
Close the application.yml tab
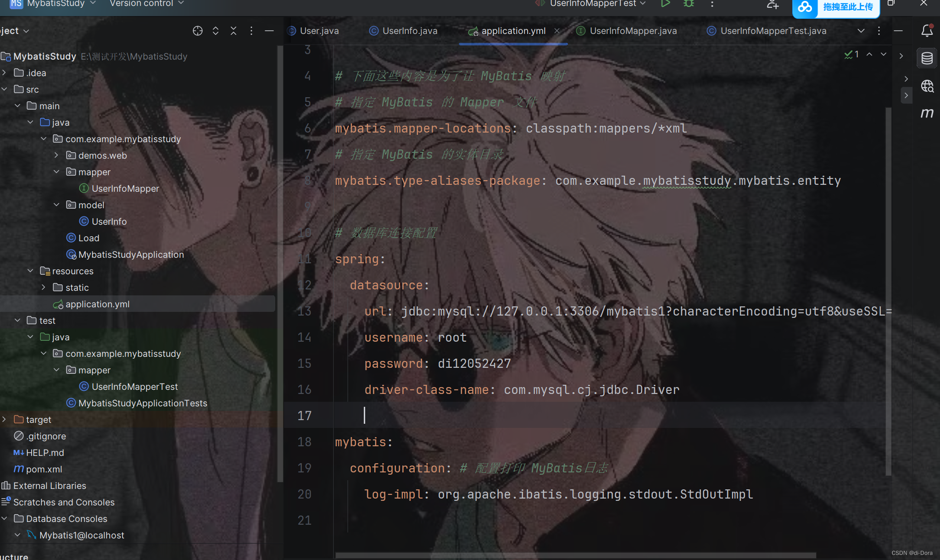[557, 31]
